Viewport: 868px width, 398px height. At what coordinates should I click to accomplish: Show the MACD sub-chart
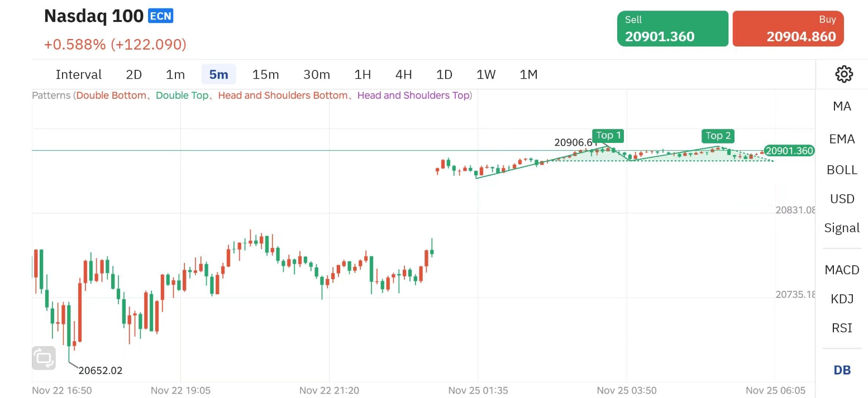[842, 270]
